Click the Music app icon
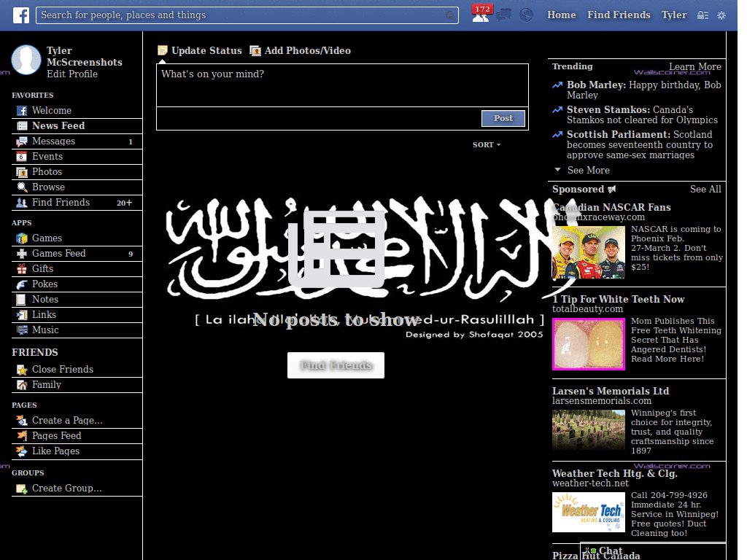This screenshot has width=747, height=560. [x=22, y=330]
